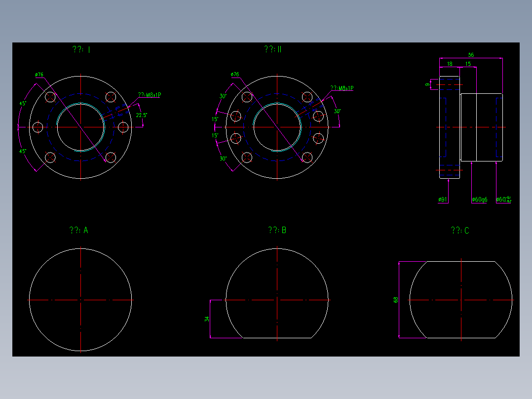
Task: Click the "??: A" view label
Action: [x=80, y=229]
